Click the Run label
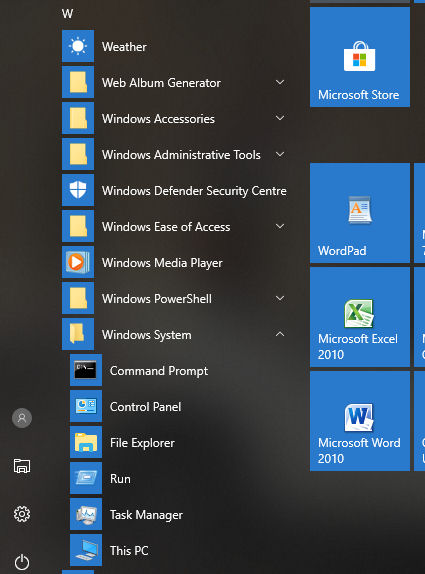Screen dimensions: 425x574 click(x=120, y=479)
